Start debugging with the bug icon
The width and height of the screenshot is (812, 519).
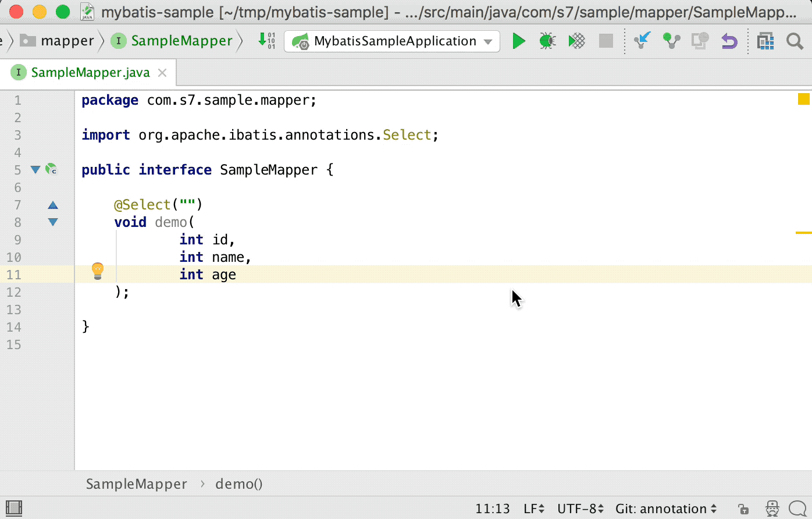click(547, 41)
